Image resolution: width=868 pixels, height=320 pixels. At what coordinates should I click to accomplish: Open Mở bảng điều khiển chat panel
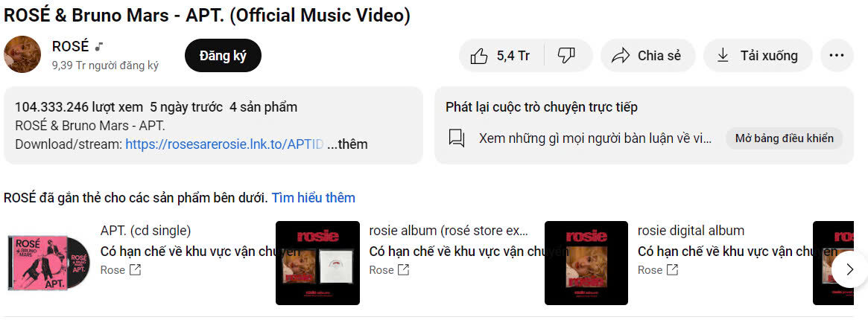pos(784,138)
